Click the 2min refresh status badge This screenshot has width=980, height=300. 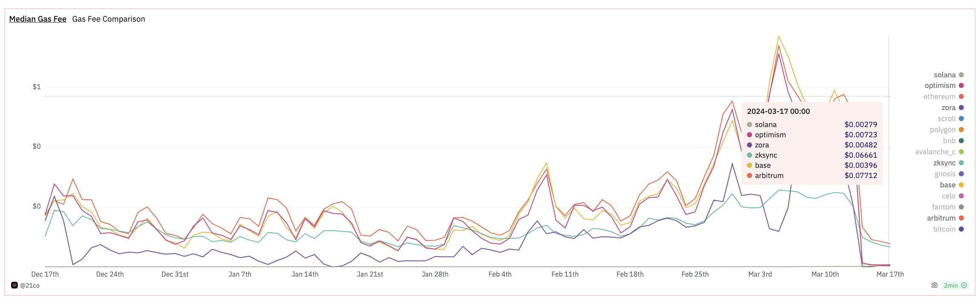[x=955, y=286]
